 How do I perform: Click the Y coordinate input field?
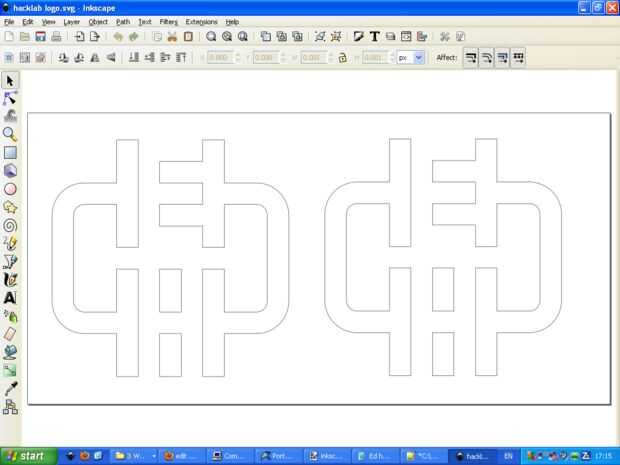(266, 58)
